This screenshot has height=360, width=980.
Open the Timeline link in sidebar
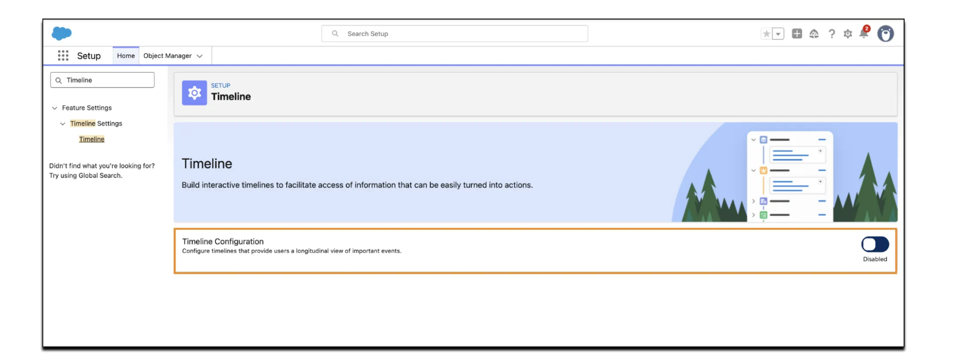click(x=92, y=139)
